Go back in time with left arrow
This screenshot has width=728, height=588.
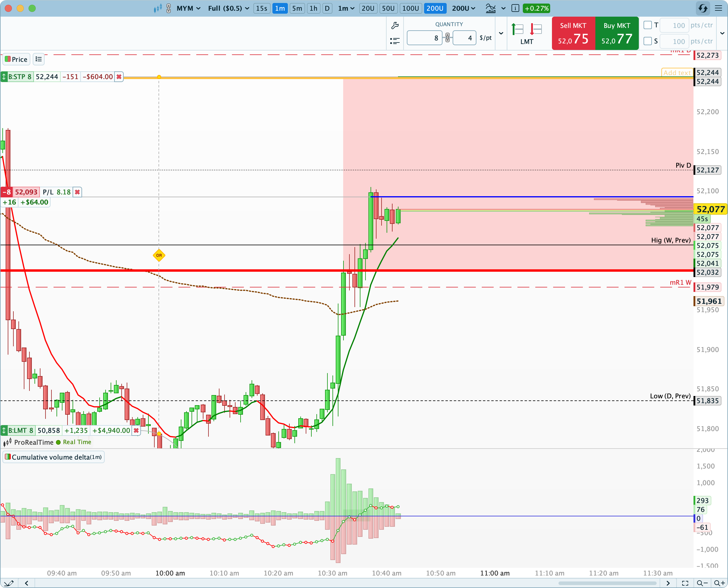pyautogui.click(x=26, y=583)
